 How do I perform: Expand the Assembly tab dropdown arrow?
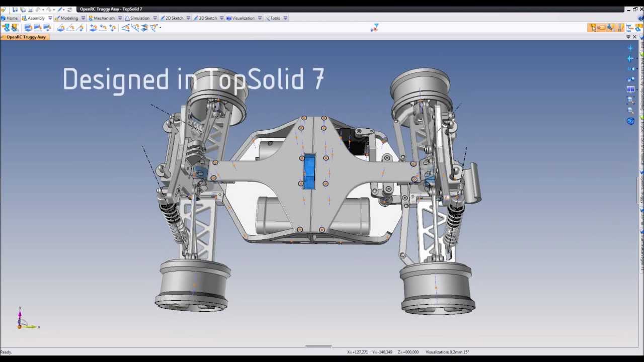point(50,18)
